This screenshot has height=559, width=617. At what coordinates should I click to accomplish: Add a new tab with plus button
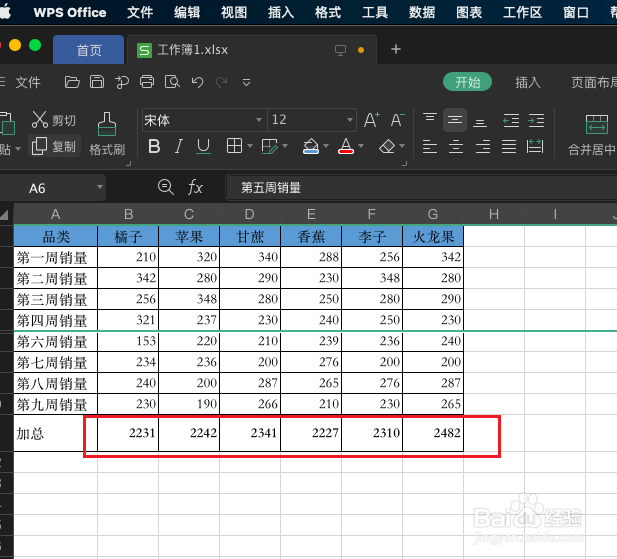point(396,50)
